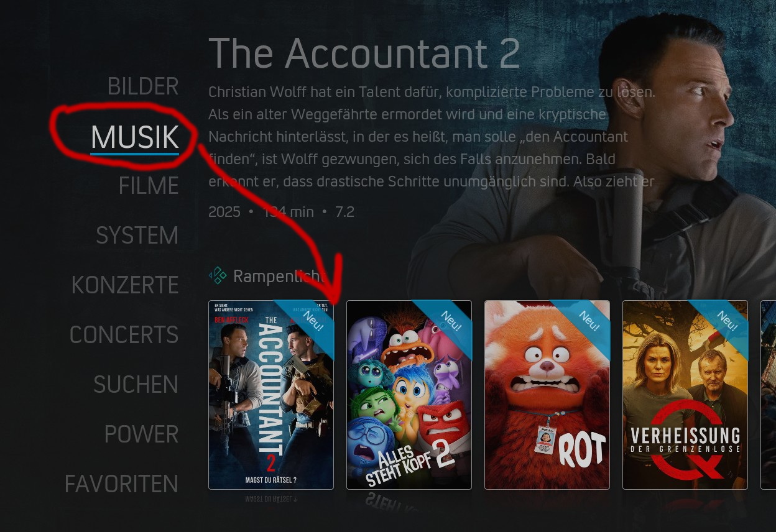Open the SYSTEM menu item
The image size is (776, 532).
coord(137,236)
